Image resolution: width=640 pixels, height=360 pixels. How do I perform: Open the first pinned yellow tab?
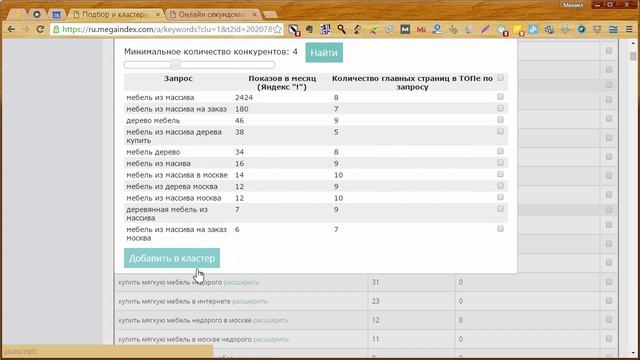pyautogui.click(x=18, y=14)
